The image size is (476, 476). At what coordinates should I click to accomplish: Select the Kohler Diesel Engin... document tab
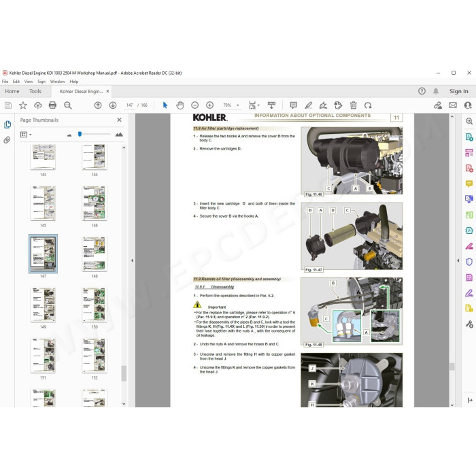point(81,91)
